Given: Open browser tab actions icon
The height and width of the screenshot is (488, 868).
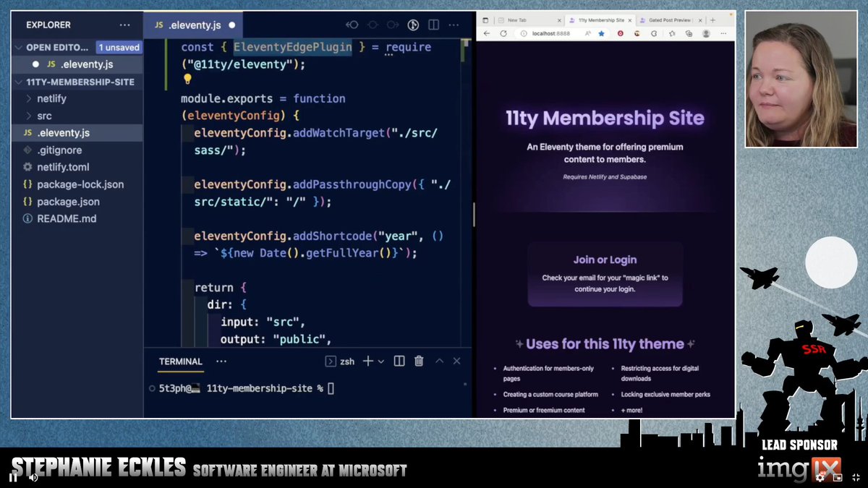Looking at the screenshot, I should pyautogui.click(x=485, y=20).
